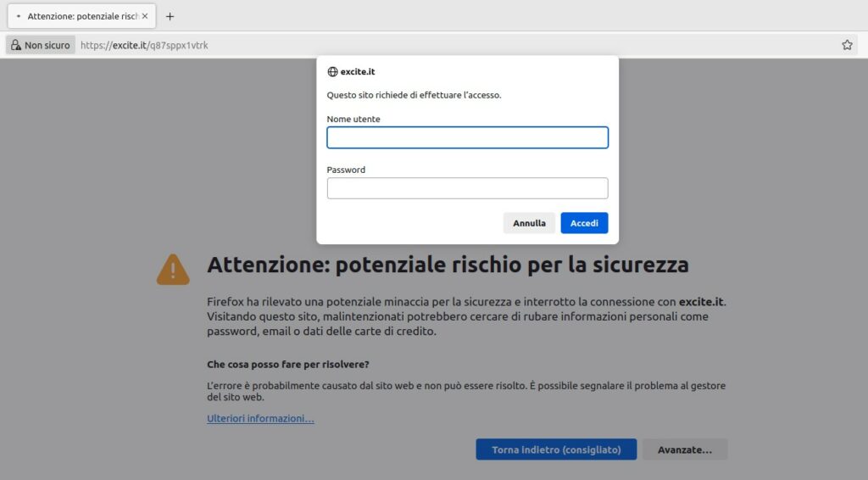Close the "Attenzione: potenziale rischio" tab
868x480 pixels.
click(x=145, y=16)
